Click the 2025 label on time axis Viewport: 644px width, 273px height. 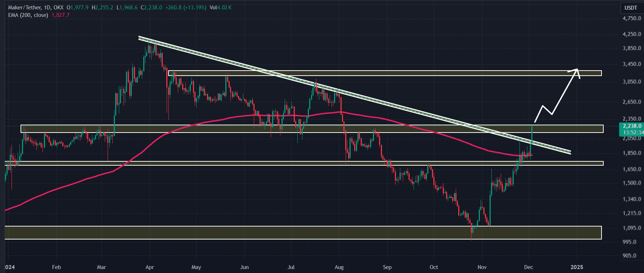pos(577,267)
